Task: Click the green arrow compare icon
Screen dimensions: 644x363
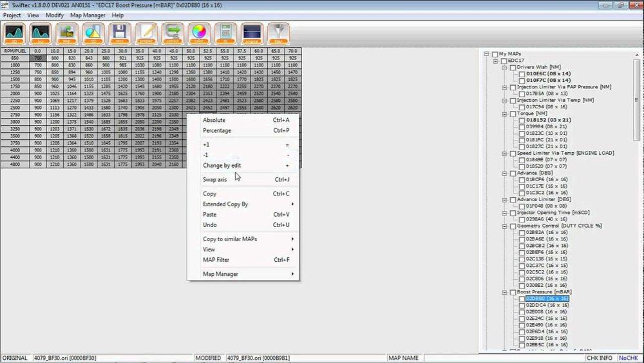Action: pyautogui.click(x=173, y=34)
